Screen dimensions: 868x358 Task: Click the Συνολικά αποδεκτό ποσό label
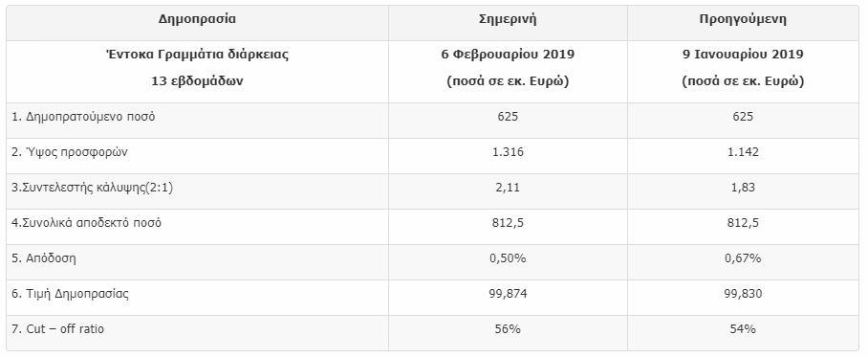pyautogui.click(x=87, y=223)
